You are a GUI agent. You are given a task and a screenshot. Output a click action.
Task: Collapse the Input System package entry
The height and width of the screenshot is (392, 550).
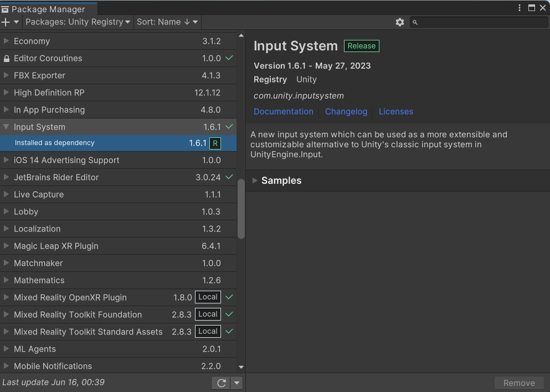tap(7, 127)
